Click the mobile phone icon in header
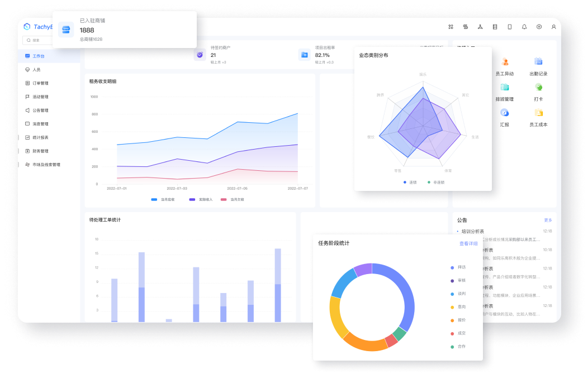The image size is (588, 374). pos(509,27)
